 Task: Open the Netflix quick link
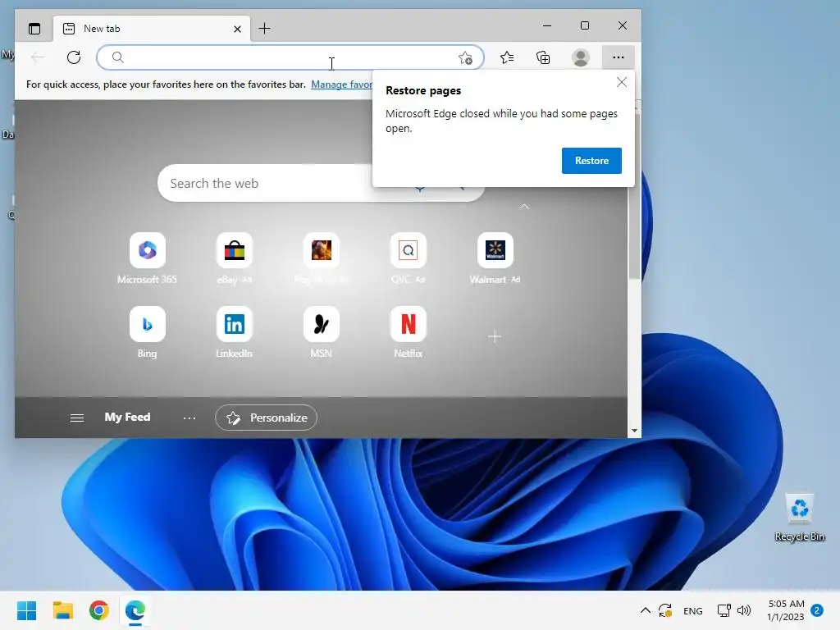(x=409, y=332)
